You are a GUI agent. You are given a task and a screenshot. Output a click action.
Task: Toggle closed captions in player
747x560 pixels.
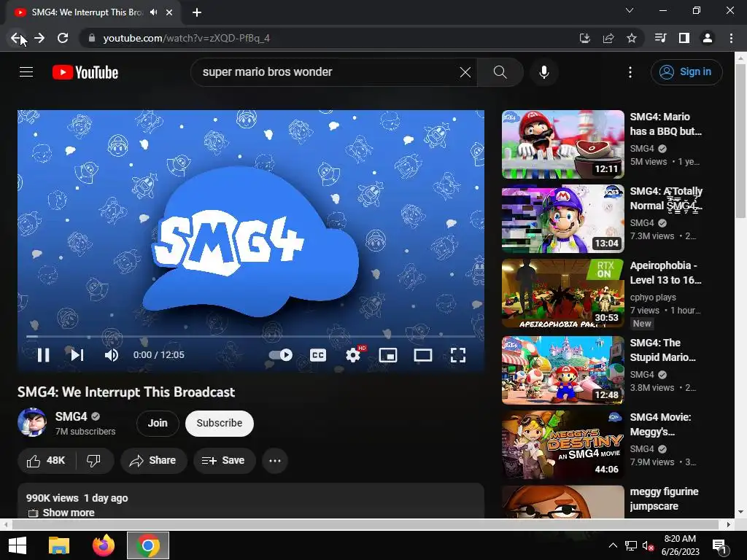318,355
